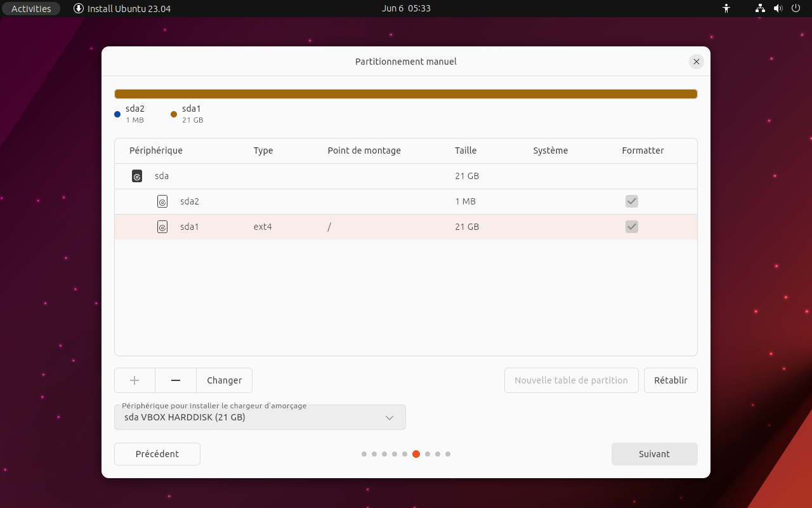Click the 1 MB size cell in table
This screenshot has height=508, width=812.
465,201
